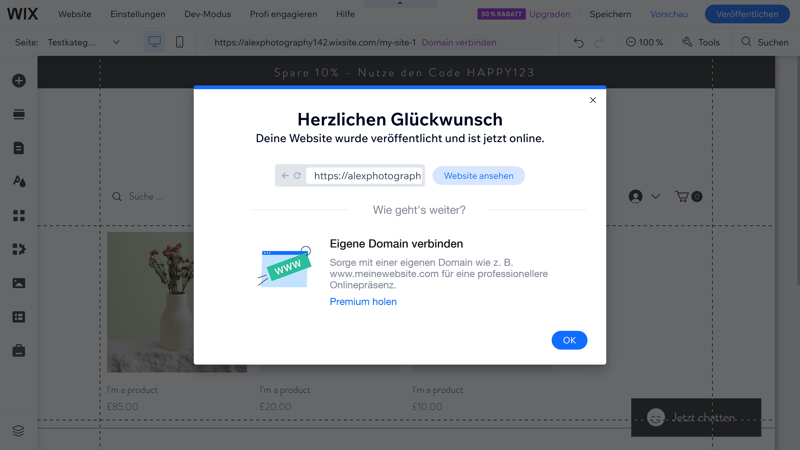Click Vorschau preview

coord(669,14)
